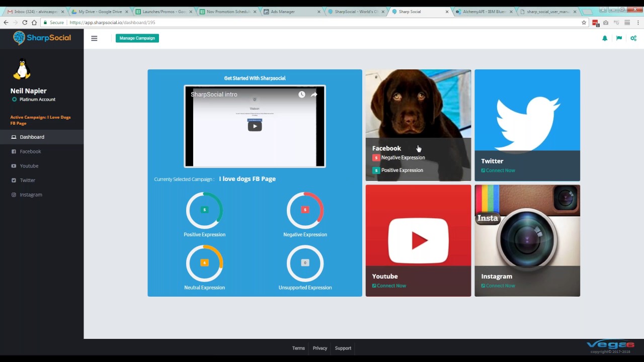Click Connect Now under Instagram
This screenshot has height=362, width=644.
[x=498, y=286]
